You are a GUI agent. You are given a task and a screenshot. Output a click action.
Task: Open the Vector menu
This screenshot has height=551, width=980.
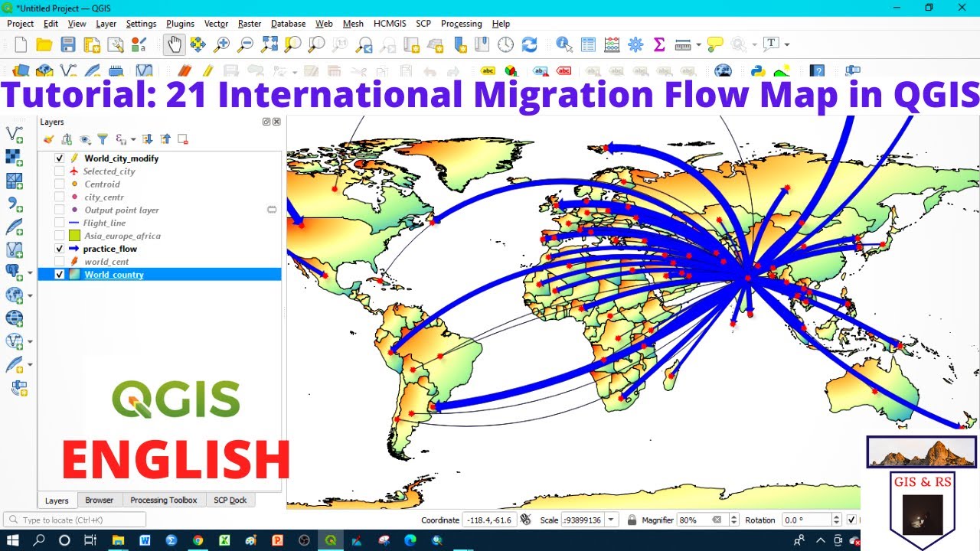click(x=217, y=24)
